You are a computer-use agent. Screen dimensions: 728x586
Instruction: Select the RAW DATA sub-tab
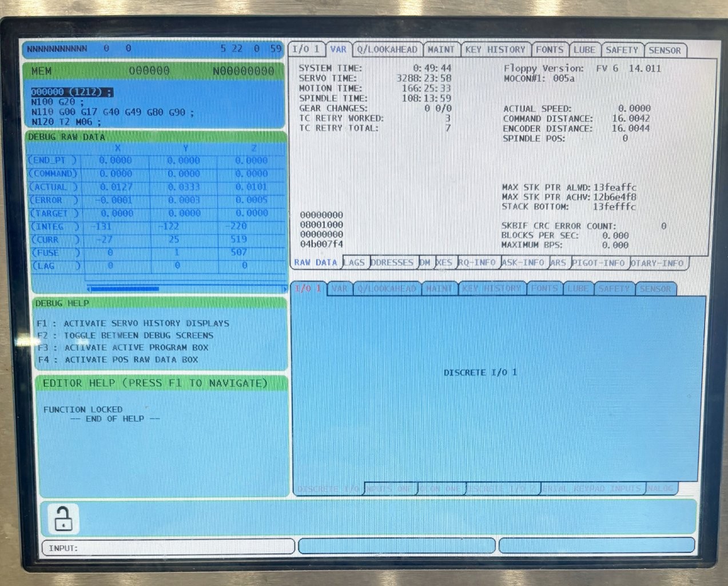point(316,263)
